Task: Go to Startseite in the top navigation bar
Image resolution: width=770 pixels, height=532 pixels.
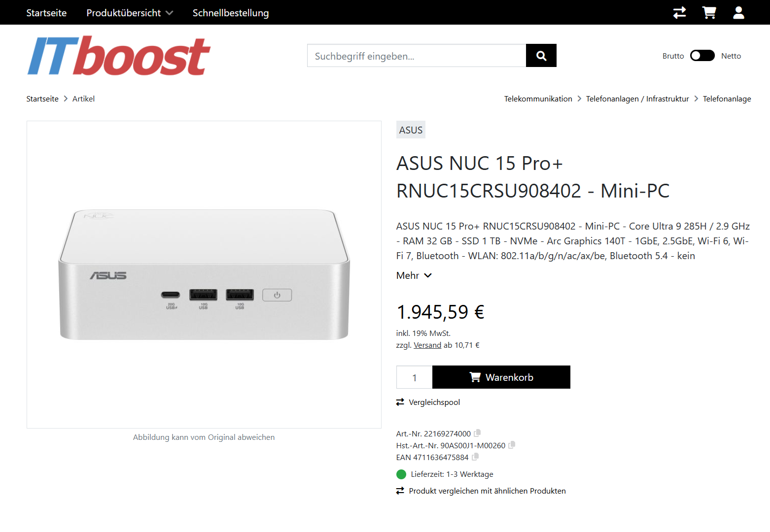Action: [x=46, y=13]
